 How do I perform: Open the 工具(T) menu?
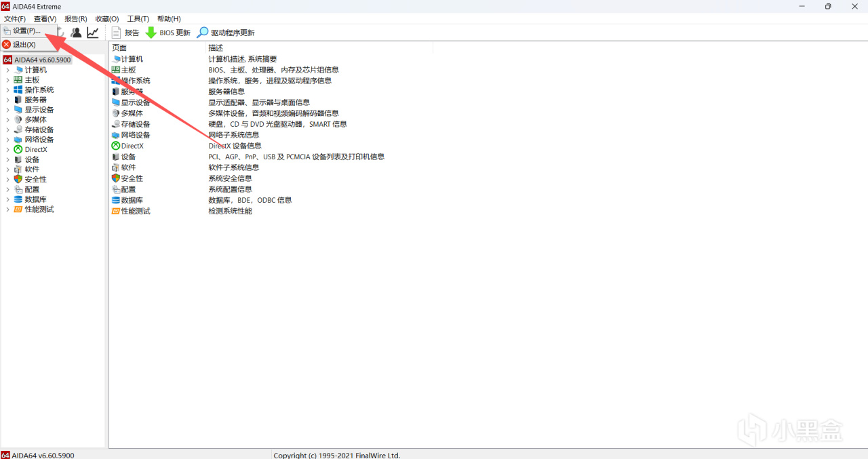click(138, 19)
